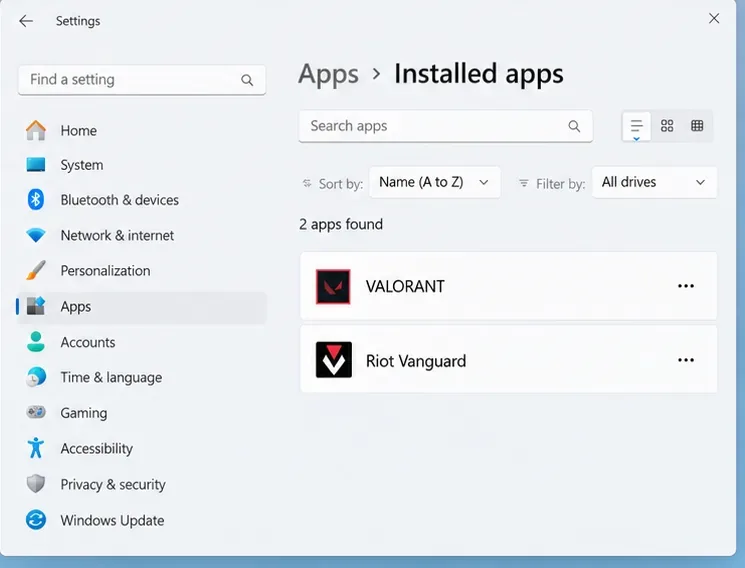Switch to grid view layout
The width and height of the screenshot is (745, 568).
coord(667,125)
